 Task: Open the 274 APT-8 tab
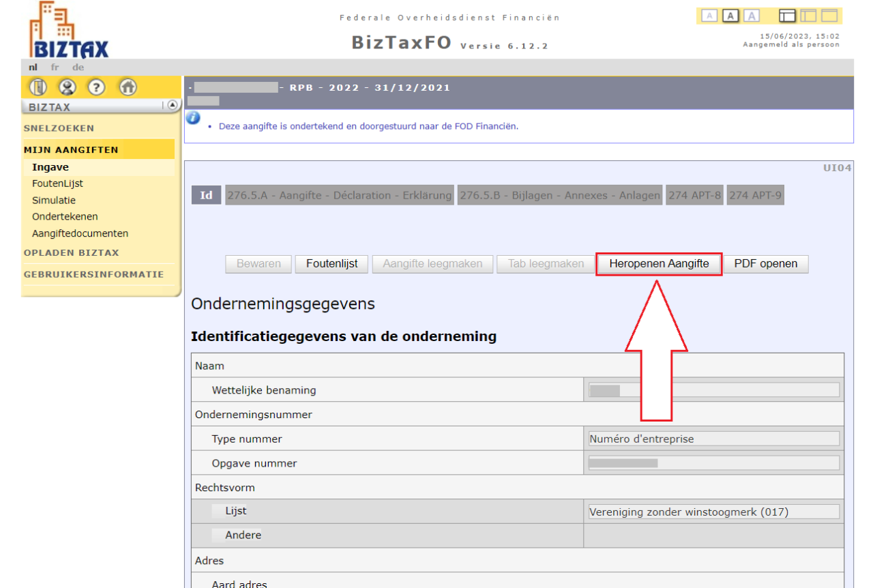[x=695, y=195]
